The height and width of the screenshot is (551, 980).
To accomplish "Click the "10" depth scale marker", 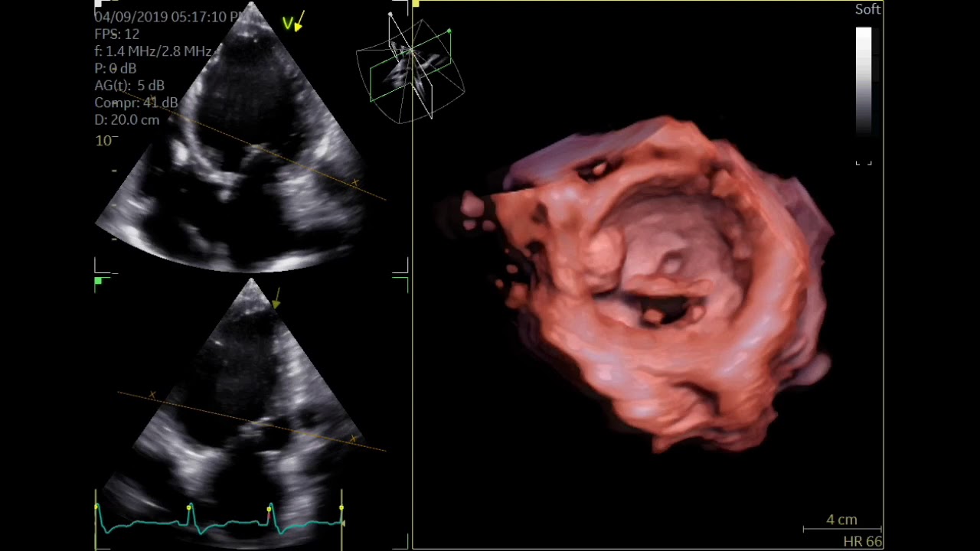I will click(103, 141).
